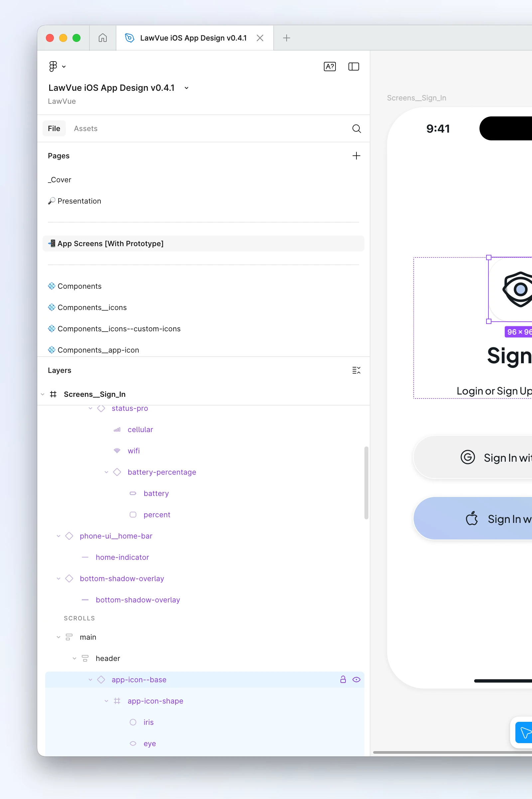Open the layer sort options icon in Layers
Viewport: 532px width, 799px height.
(356, 370)
